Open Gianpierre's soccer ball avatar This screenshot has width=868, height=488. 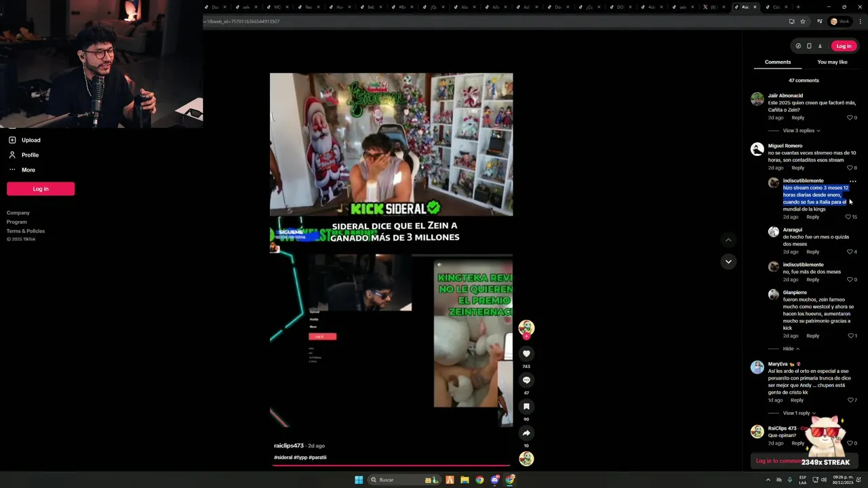[774, 295]
